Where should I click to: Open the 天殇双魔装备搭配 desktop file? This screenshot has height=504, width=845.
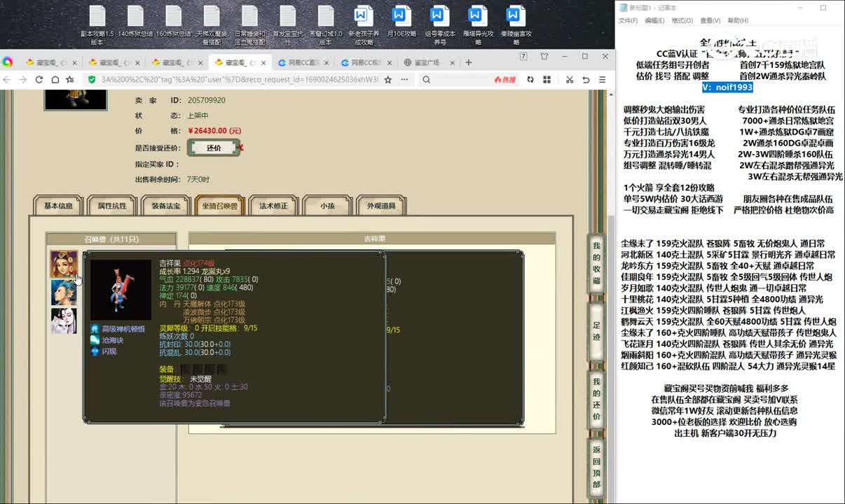coord(212,25)
